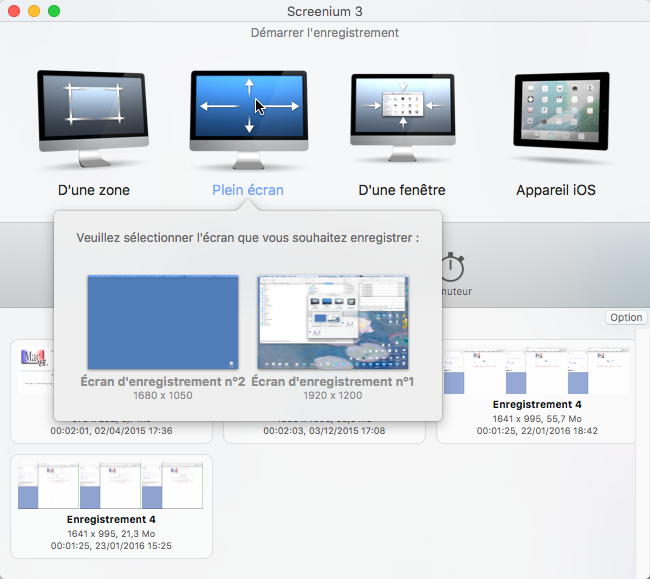This screenshot has width=650, height=579.
Task: Pick the Appareil iOS iPad icon
Action: (x=562, y=111)
